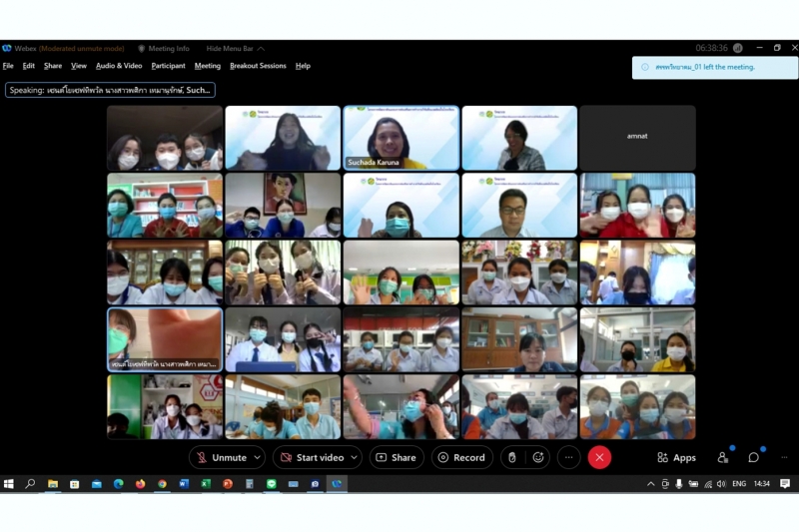This screenshot has width=799, height=532.
Task: Open the Audio & Video menu
Action: click(x=119, y=66)
